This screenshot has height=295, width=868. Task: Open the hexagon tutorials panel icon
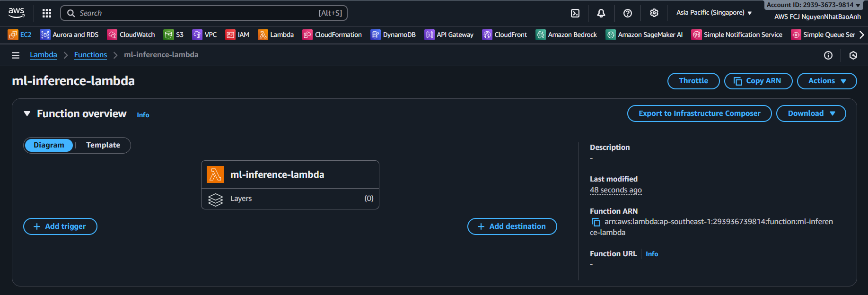853,55
